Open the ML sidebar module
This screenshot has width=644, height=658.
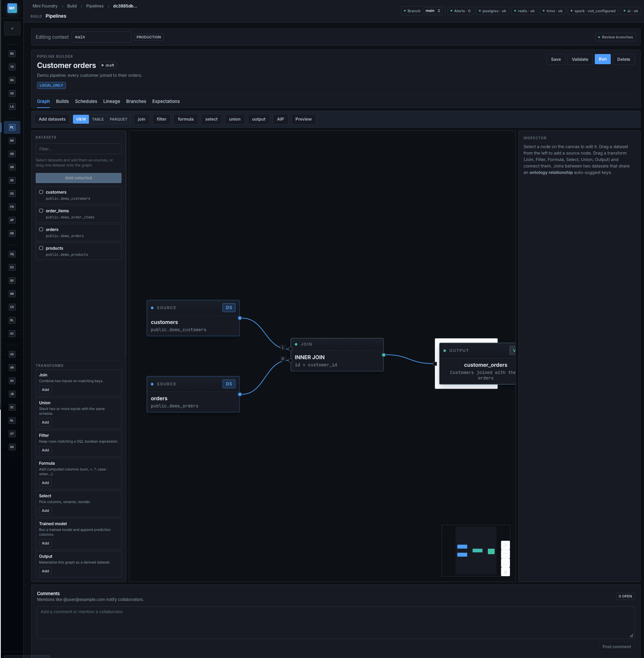(12, 320)
